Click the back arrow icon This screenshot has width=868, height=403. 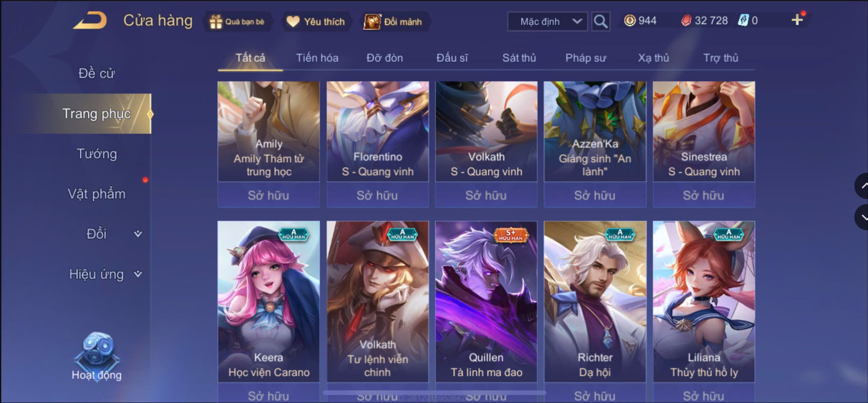point(90,21)
